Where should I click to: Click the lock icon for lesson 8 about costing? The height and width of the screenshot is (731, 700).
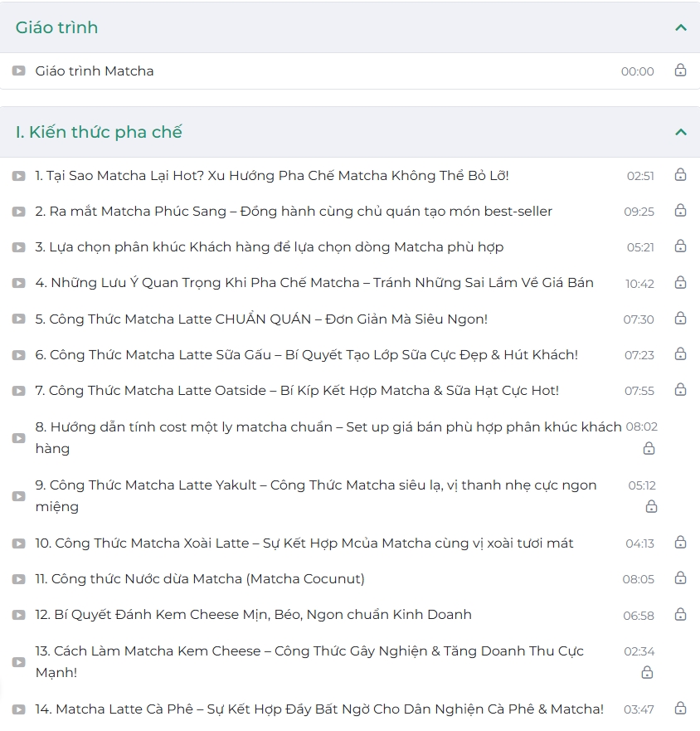[x=650, y=448]
